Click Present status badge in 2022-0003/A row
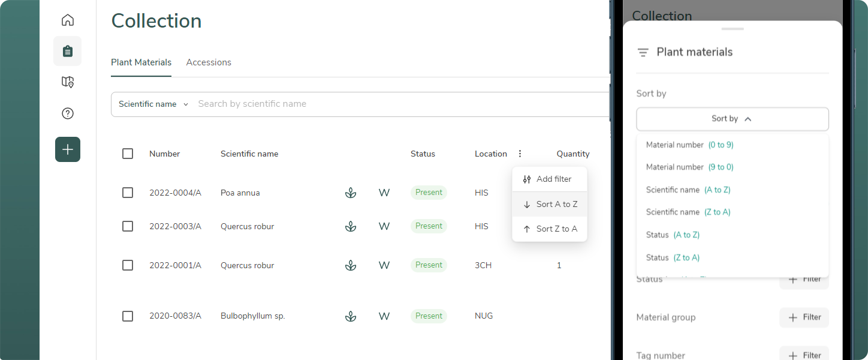This screenshot has width=868, height=360. click(x=429, y=226)
